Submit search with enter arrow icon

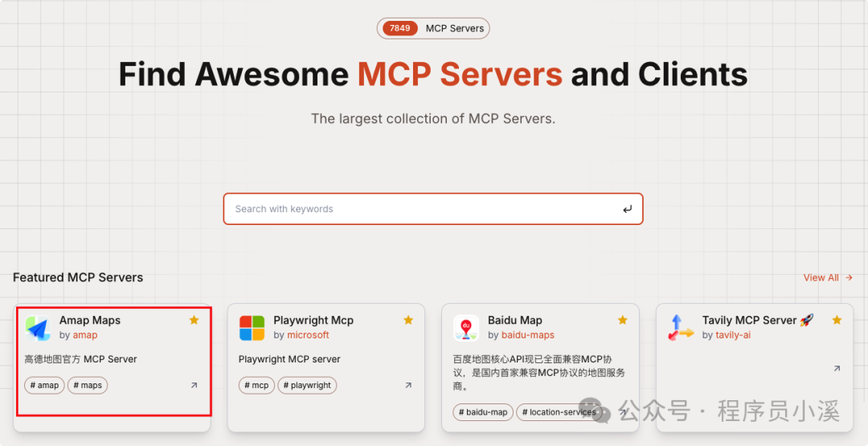click(627, 209)
